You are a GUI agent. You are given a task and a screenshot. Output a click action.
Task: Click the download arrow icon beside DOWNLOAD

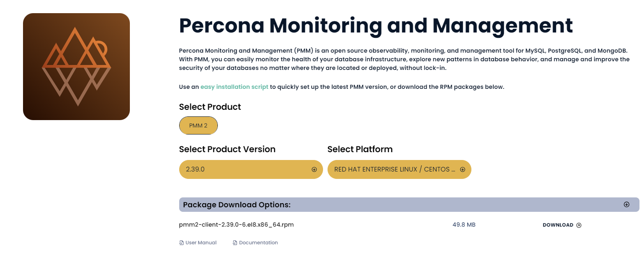pyautogui.click(x=579, y=225)
